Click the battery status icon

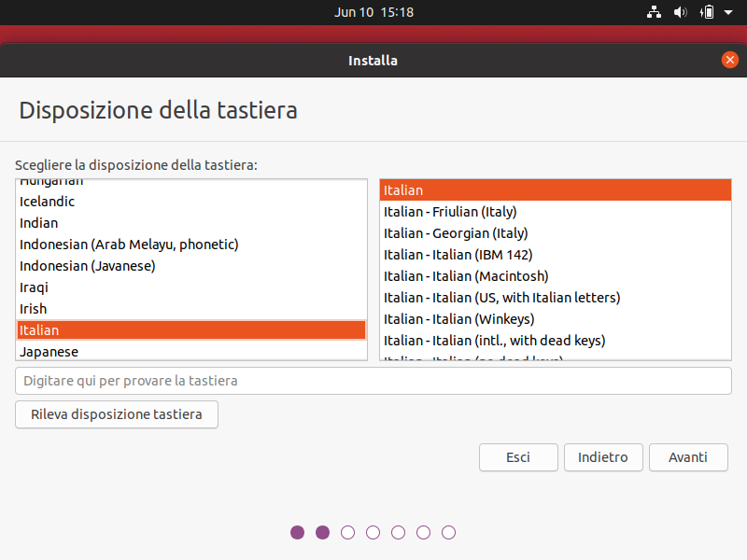click(x=706, y=12)
